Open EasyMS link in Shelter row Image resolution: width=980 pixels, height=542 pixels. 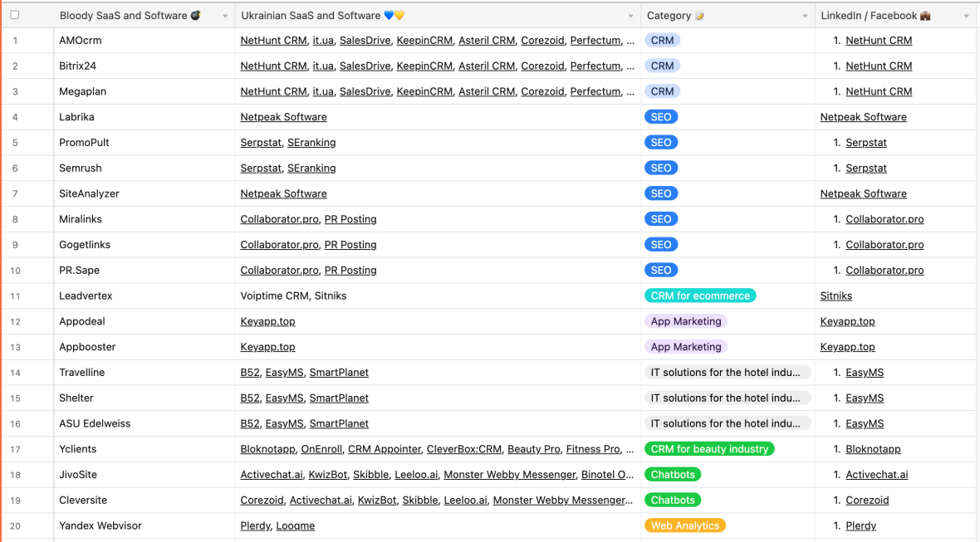click(x=284, y=399)
